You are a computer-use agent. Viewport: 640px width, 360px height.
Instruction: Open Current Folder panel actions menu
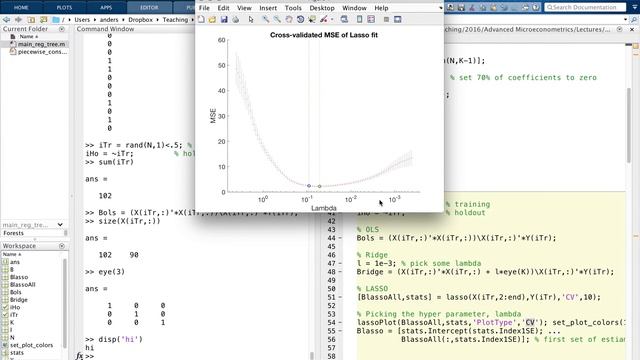coord(62,29)
